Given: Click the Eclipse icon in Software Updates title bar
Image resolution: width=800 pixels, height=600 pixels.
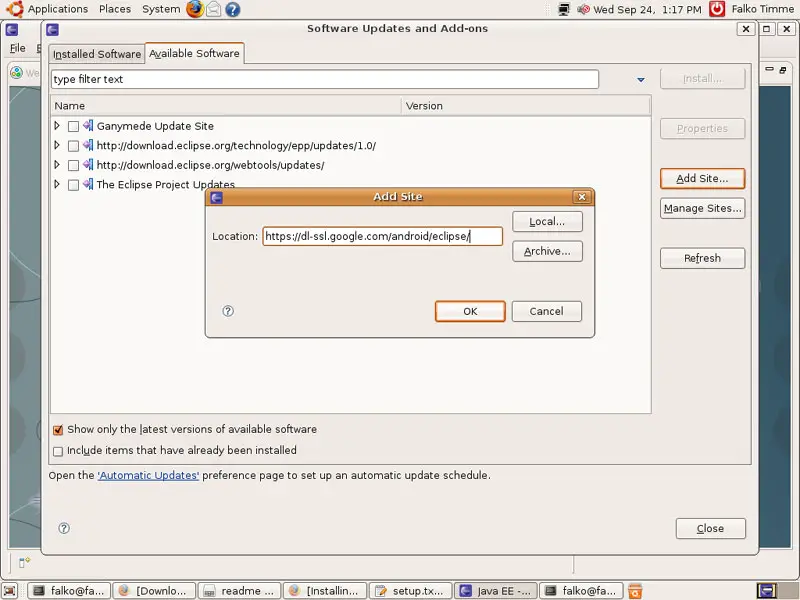Looking at the screenshot, I should click(53, 29).
